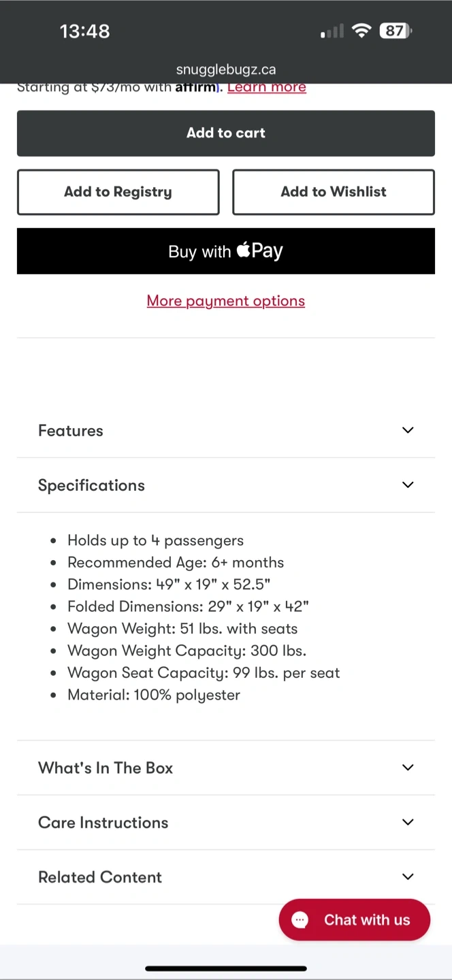The height and width of the screenshot is (980, 452).
Task: Follow the affirm Learn more link
Action: (x=267, y=88)
